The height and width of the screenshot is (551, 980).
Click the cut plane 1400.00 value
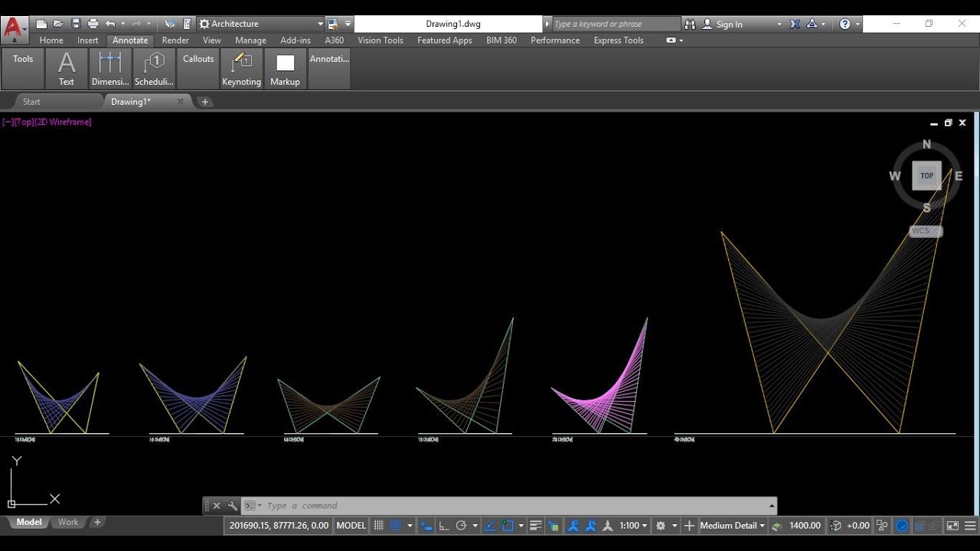(805, 526)
